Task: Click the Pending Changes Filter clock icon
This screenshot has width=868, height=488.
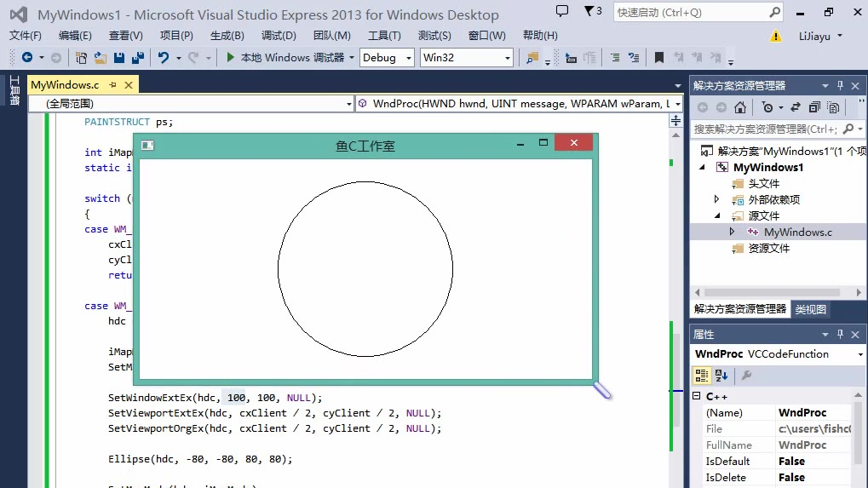Action: [x=767, y=107]
